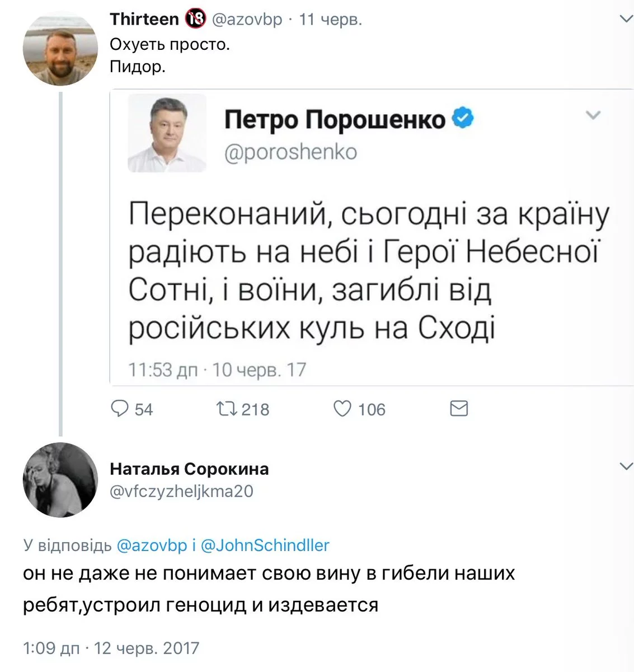Viewport: 634px width, 672px height.
Task: Click the Наталья Сорокина display name
Action: click(x=189, y=469)
